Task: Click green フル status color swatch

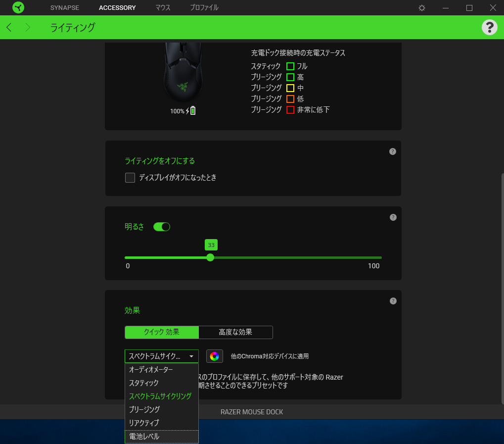Action: coord(290,66)
